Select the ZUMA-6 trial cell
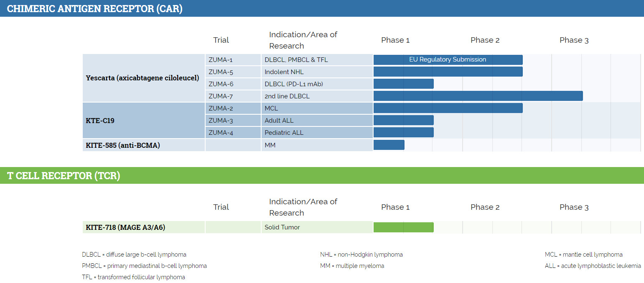This screenshot has height=283, width=644. coord(233,84)
